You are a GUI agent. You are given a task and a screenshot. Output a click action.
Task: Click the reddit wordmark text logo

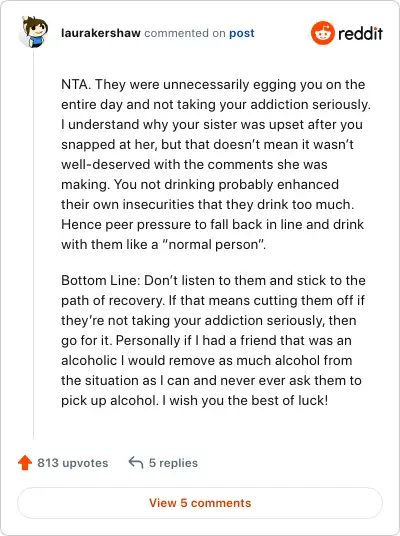pyautogui.click(x=360, y=33)
